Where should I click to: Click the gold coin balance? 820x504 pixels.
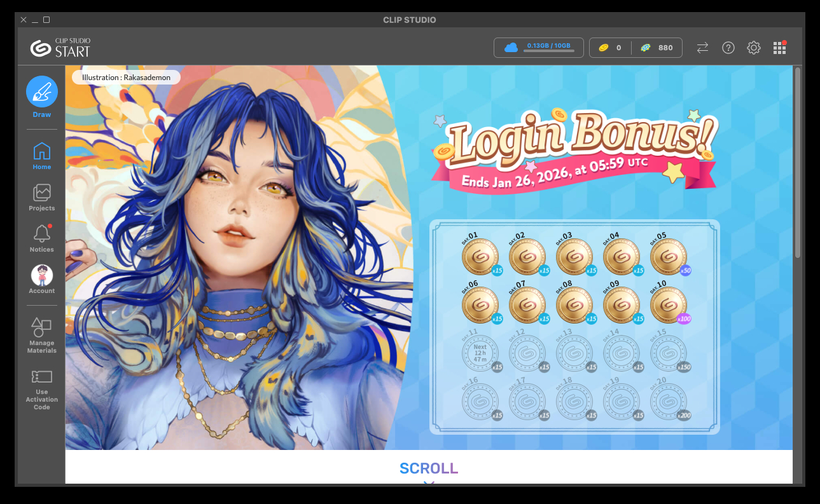click(x=610, y=48)
